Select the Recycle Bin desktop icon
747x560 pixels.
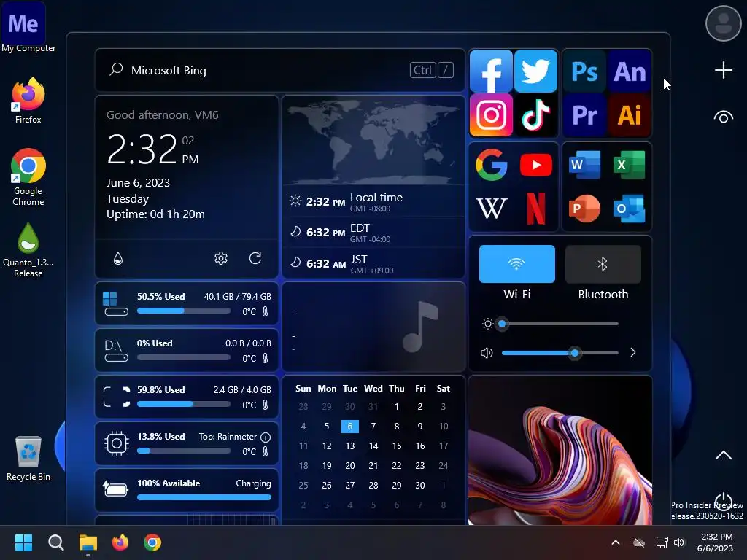tap(28, 458)
